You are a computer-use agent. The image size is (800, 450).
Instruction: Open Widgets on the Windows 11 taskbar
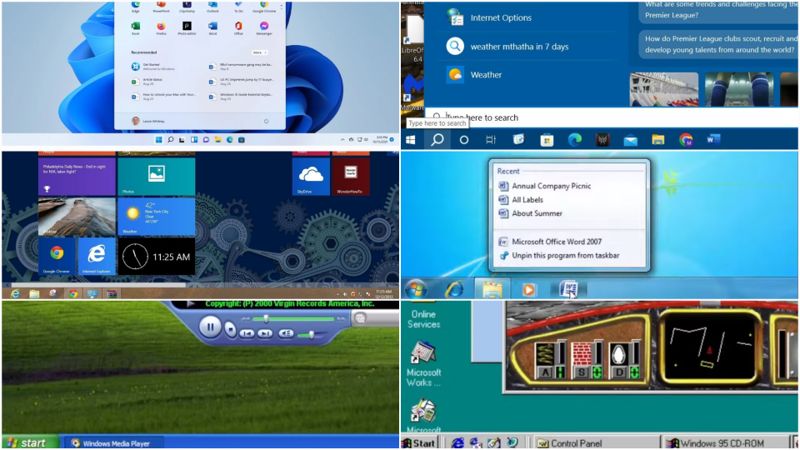coord(194,140)
